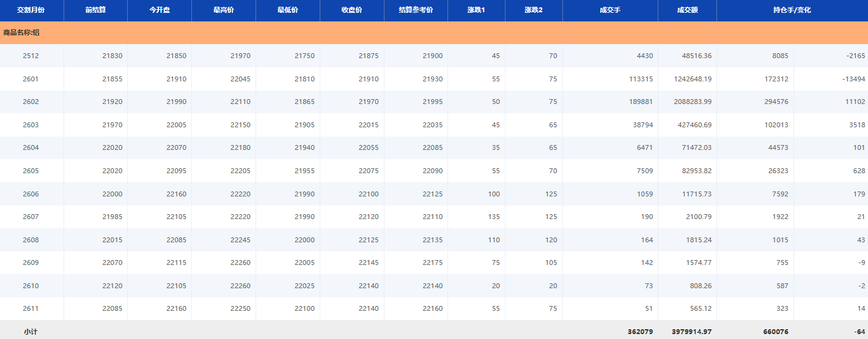Select subtotal volume 362079 cell

coord(639,332)
